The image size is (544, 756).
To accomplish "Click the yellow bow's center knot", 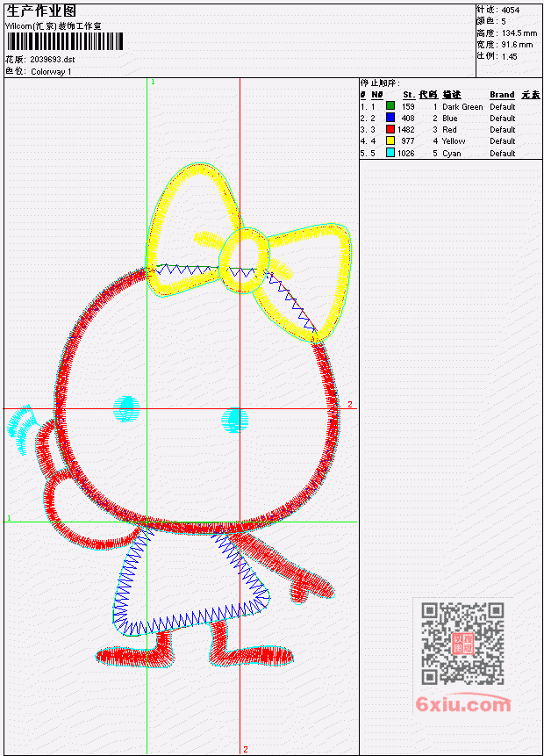I will [244, 261].
